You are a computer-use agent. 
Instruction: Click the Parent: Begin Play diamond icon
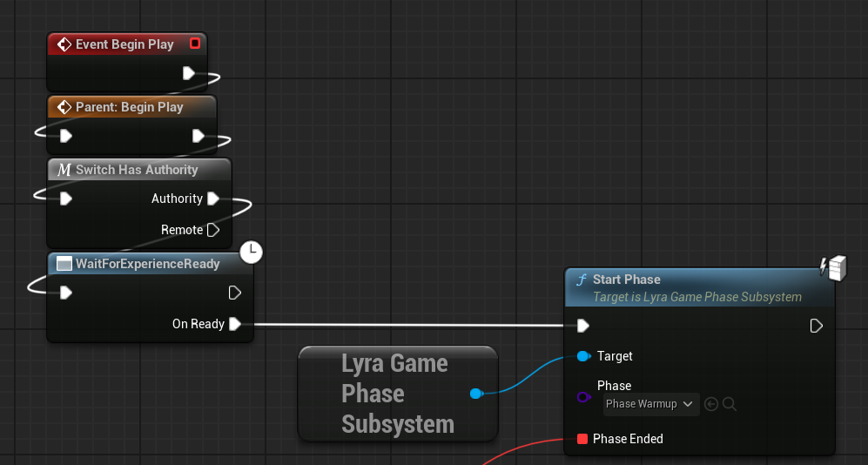pyautogui.click(x=64, y=107)
